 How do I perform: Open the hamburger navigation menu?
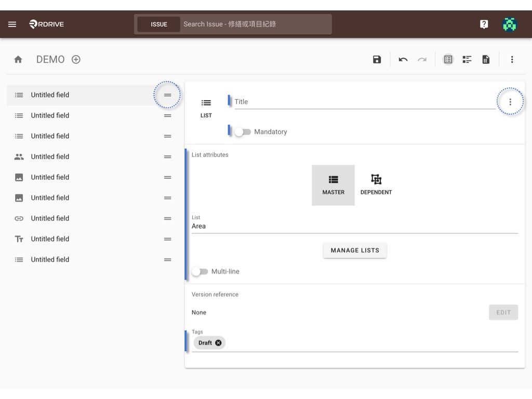pyautogui.click(x=12, y=24)
